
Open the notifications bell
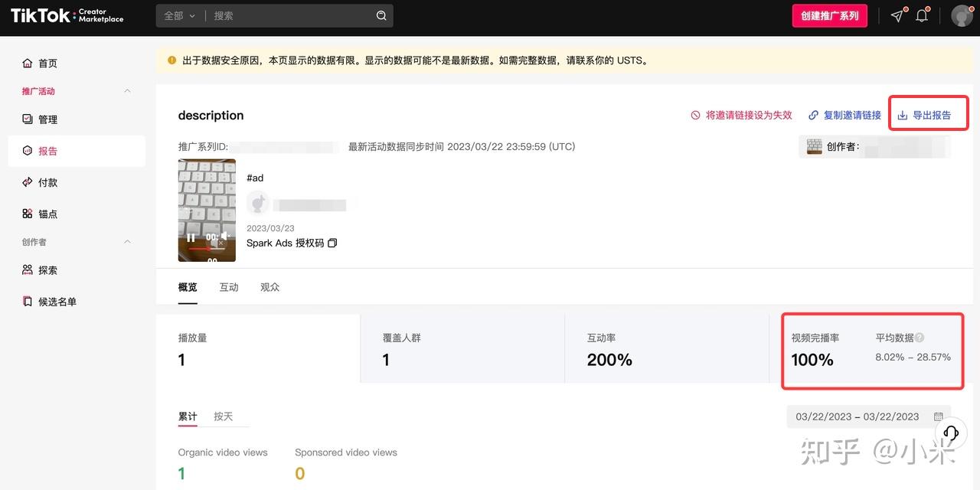[x=922, y=15]
